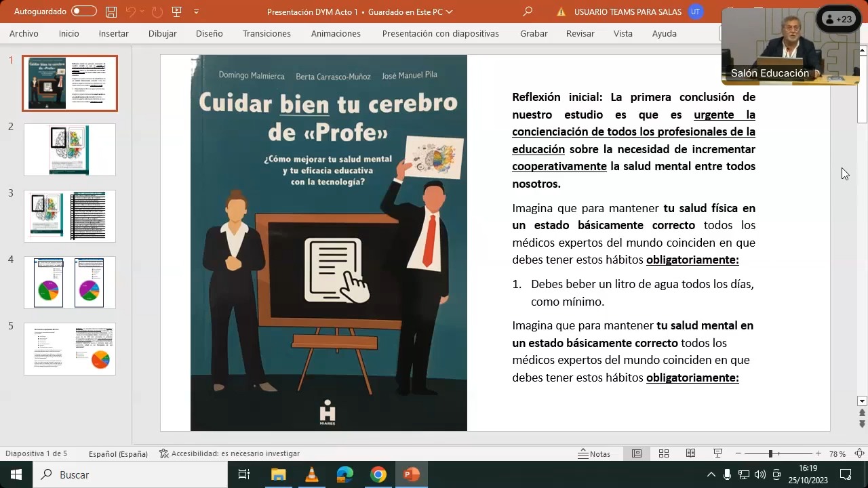This screenshot has width=868, height=488.
Task: Expand the file name saved-location dropdown
Action: pyautogui.click(x=449, y=12)
